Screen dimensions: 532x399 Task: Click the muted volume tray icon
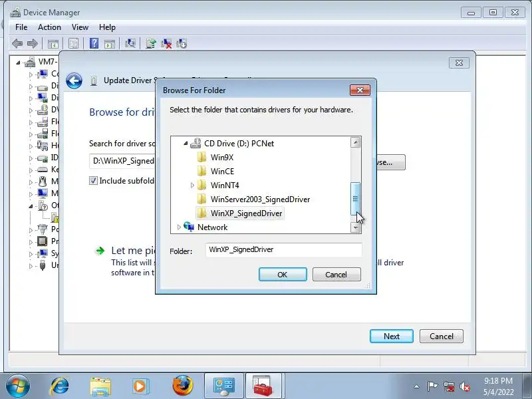tap(465, 386)
